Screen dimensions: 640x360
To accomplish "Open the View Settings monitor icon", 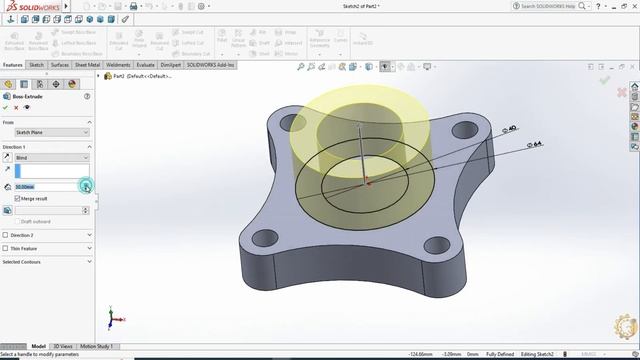I will point(427,67).
